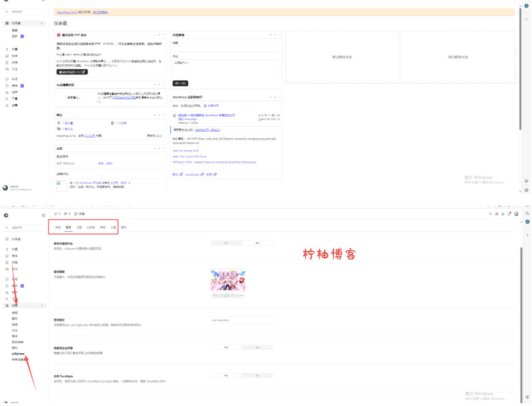Click the 登录路径 wp-login.php input field
This screenshot has height=406, width=532.
pyautogui.click(x=241, y=320)
